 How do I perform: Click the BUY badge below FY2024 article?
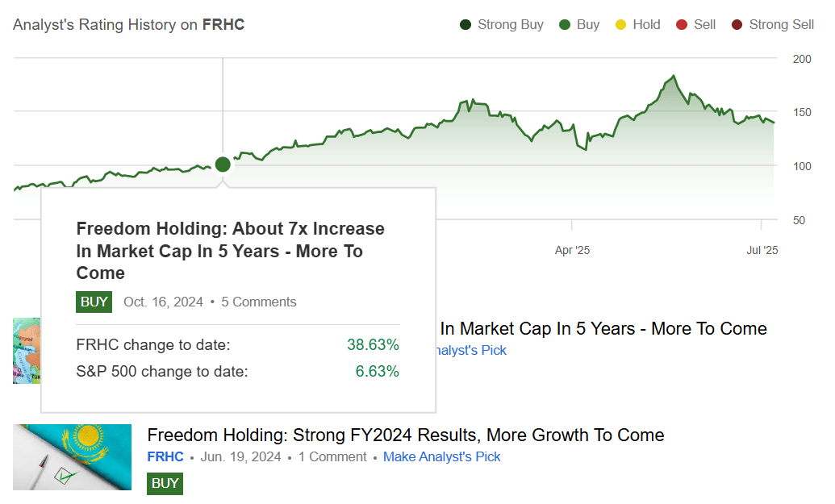click(x=165, y=484)
